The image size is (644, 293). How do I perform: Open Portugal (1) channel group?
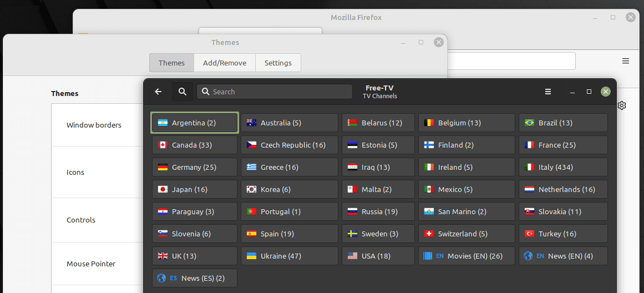(290, 211)
